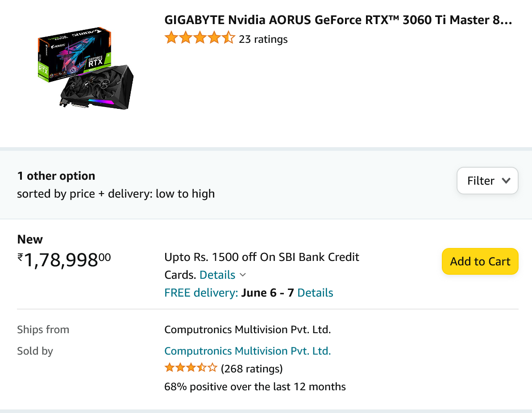Click the '1 other option' heading
The width and height of the screenshot is (532, 413).
[56, 176]
